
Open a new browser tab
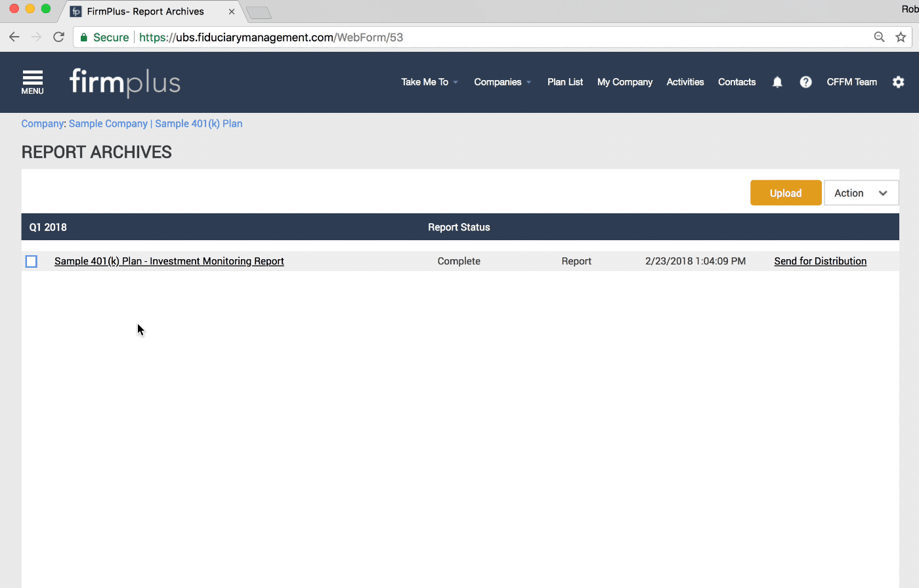coord(259,12)
